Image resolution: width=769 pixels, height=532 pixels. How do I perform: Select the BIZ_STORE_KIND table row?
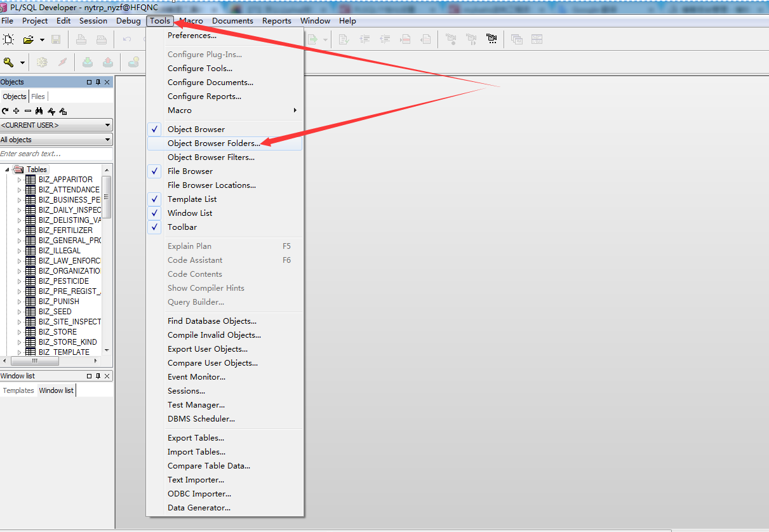pos(67,342)
